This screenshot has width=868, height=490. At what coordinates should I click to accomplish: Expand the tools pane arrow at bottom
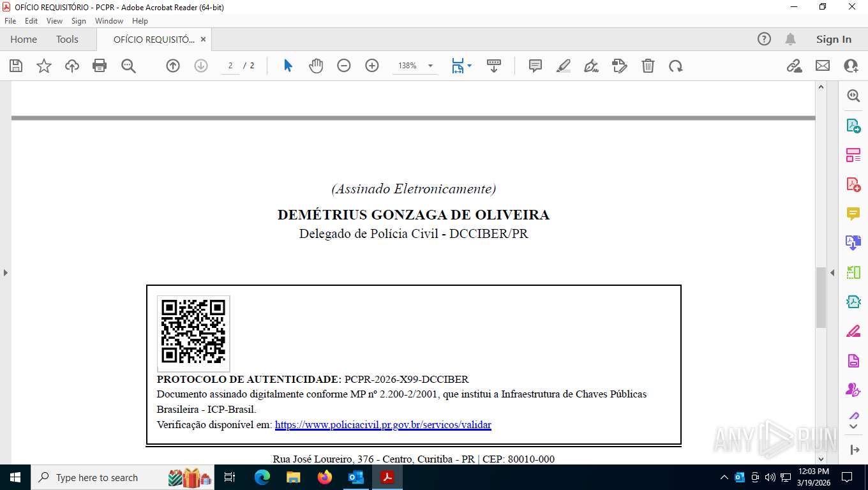[x=855, y=450]
